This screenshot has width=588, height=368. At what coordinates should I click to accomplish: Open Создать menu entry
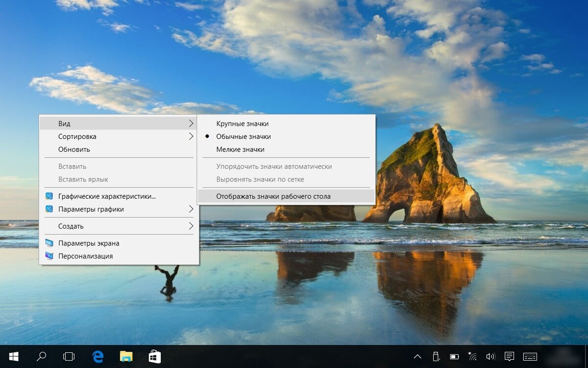[x=119, y=226]
